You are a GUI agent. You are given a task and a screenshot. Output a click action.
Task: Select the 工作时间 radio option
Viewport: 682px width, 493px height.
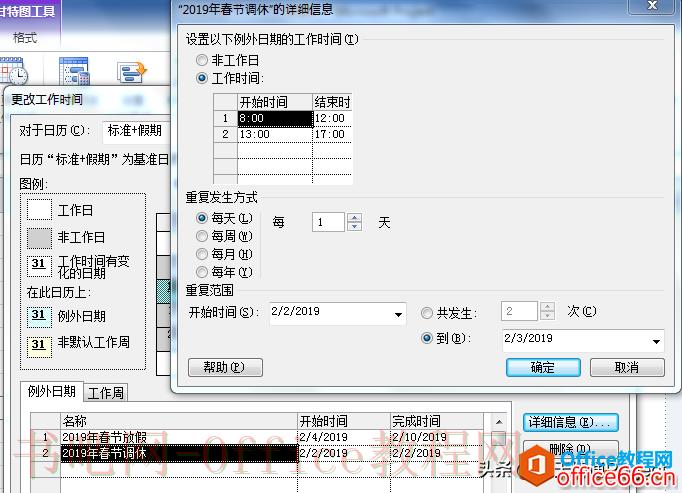coord(202,78)
